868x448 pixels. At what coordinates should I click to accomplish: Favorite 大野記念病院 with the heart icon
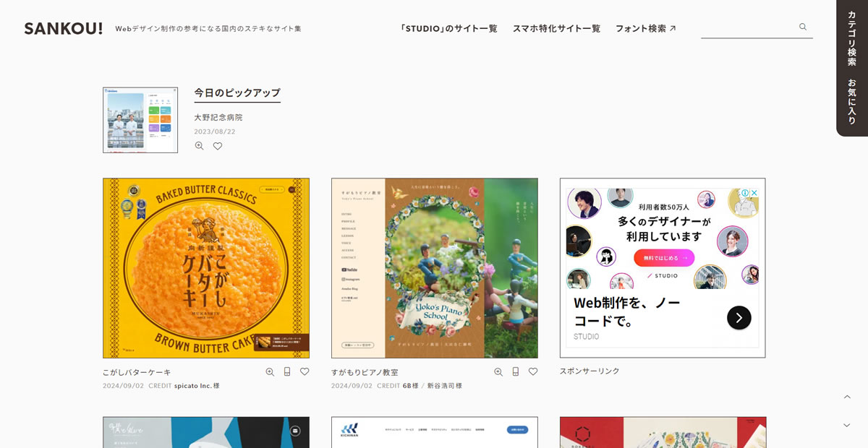click(218, 146)
